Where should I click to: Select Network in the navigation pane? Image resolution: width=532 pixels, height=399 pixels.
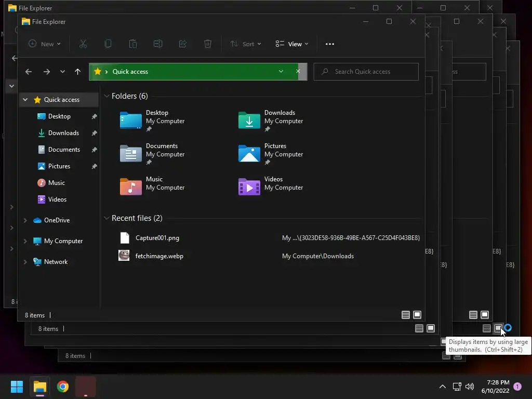pos(56,262)
